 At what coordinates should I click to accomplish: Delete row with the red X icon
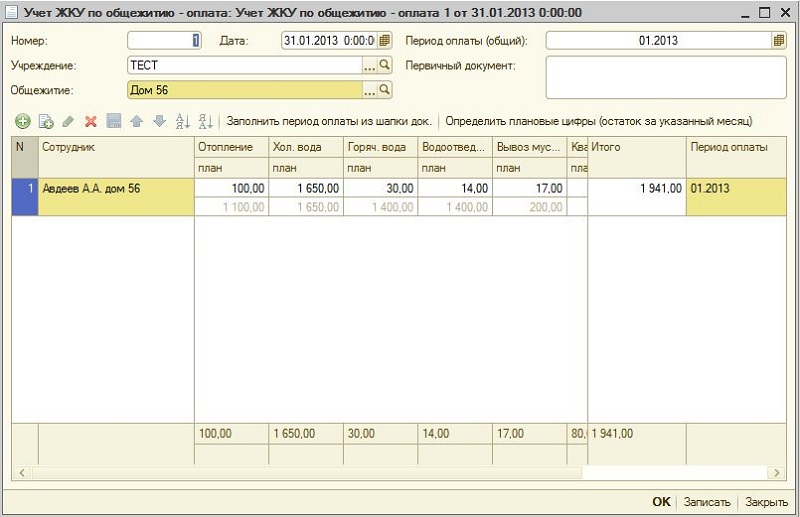tap(91, 121)
